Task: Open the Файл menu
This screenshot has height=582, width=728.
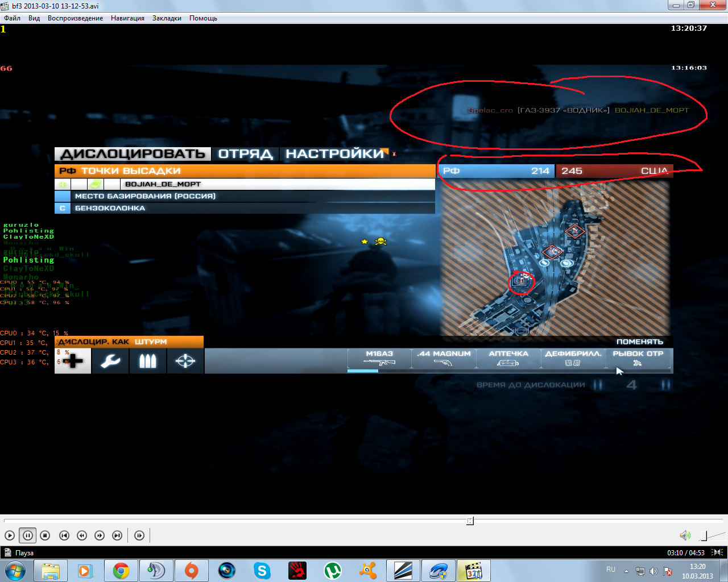Action: pos(12,18)
